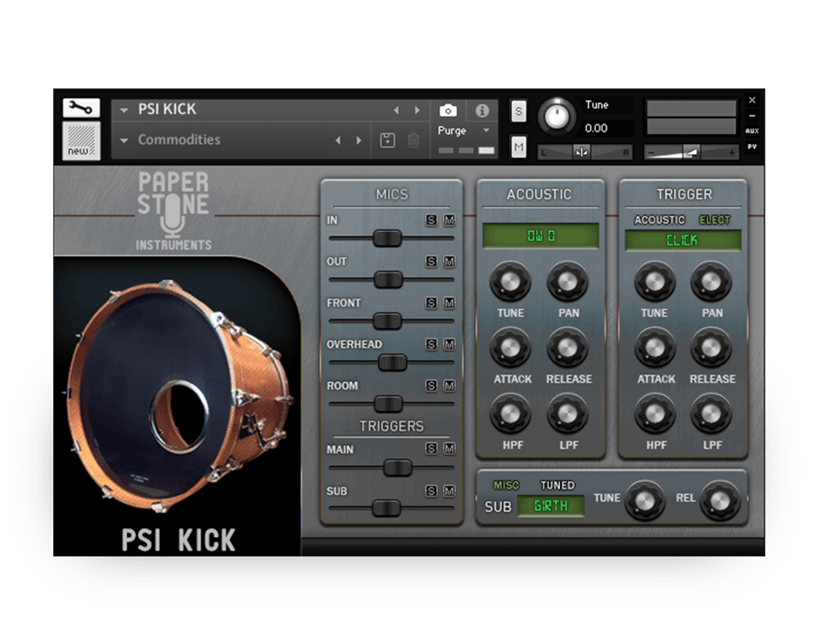Screen dimensions: 816x644
Task: Solo the MAIN trigger
Action: [431, 448]
